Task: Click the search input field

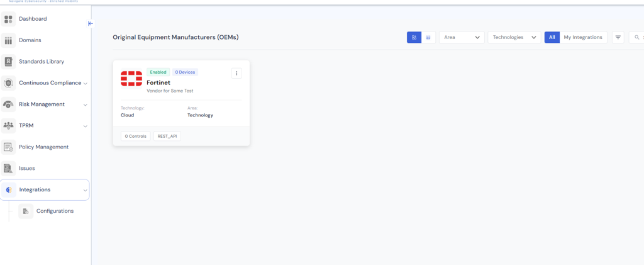Action: pyautogui.click(x=636, y=37)
